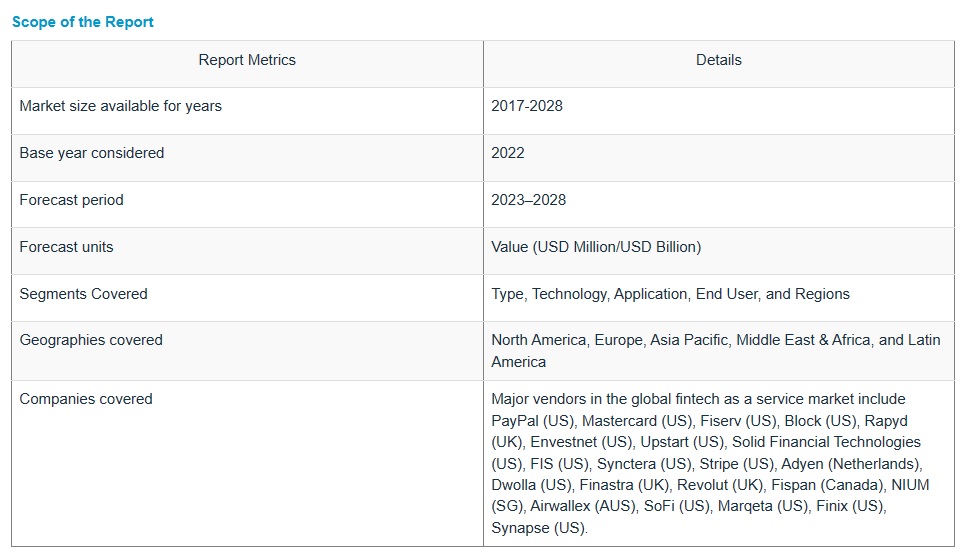Viewport: 961px width, 554px height.
Task: Select the 'Report Metrics' column header
Action: (x=247, y=60)
